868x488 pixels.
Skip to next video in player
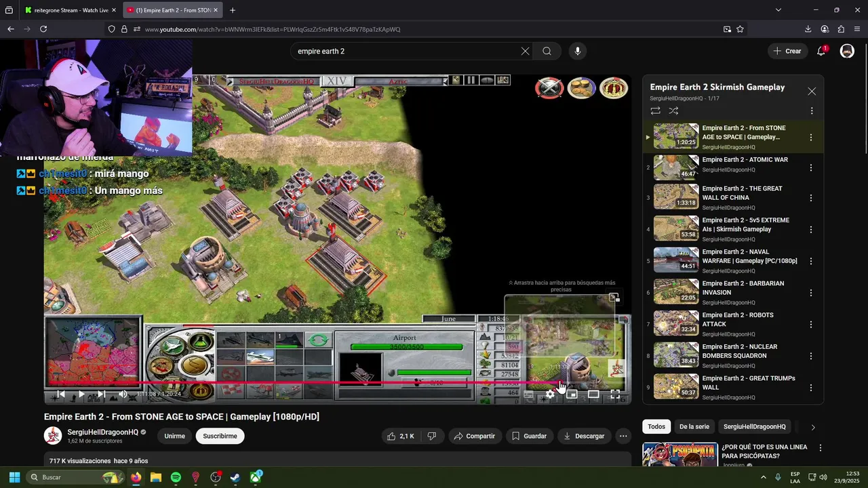101,394
